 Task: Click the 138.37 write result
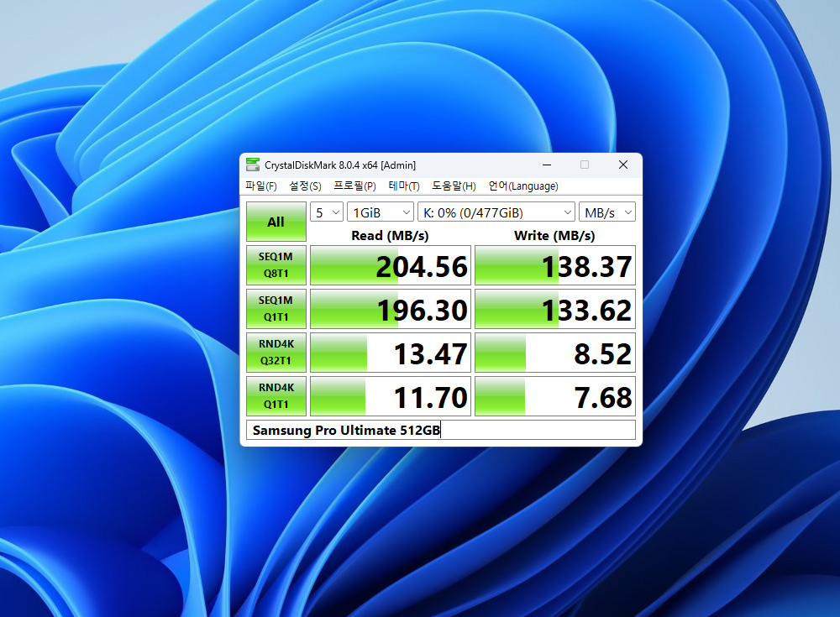pos(555,265)
